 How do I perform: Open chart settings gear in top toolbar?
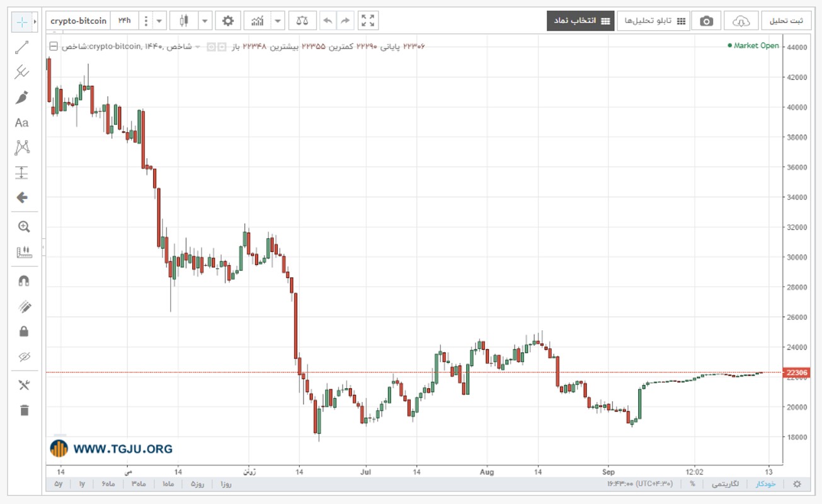[227, 21]
